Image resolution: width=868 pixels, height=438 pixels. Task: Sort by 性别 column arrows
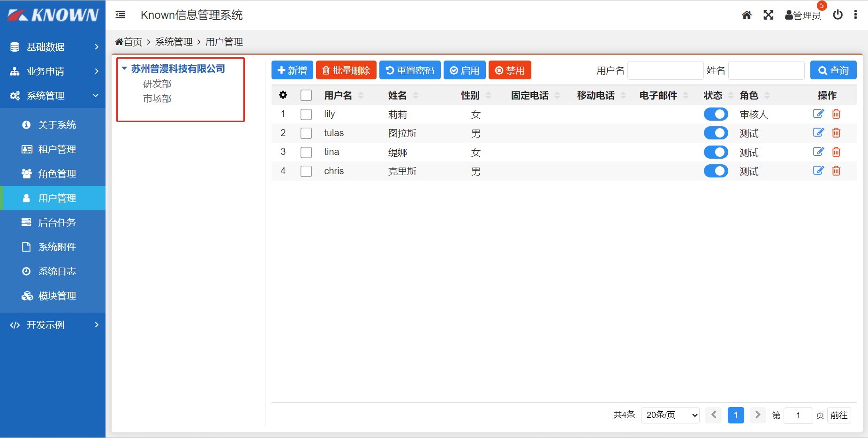[488, 95]
